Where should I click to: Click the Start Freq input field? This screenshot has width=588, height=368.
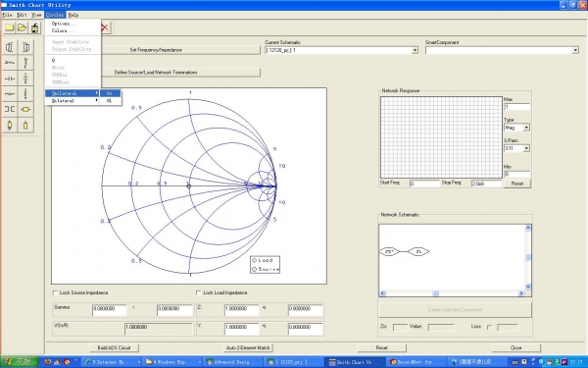coord(424,184)
